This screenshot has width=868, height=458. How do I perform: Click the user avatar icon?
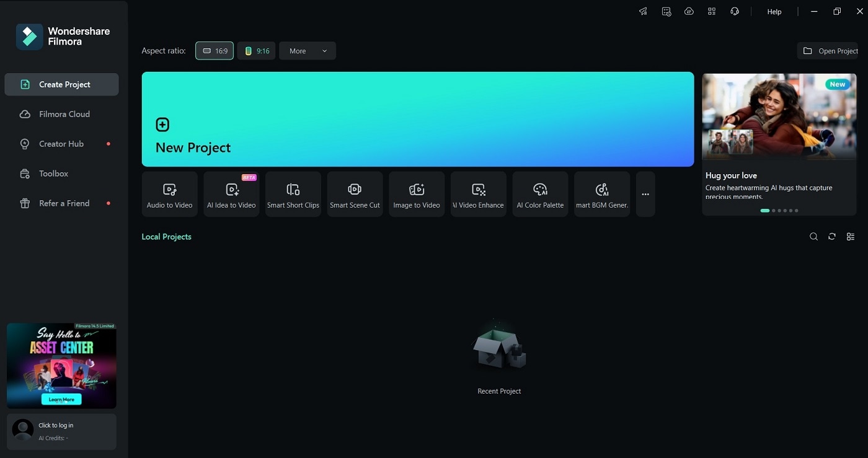[x=23, y=429]
